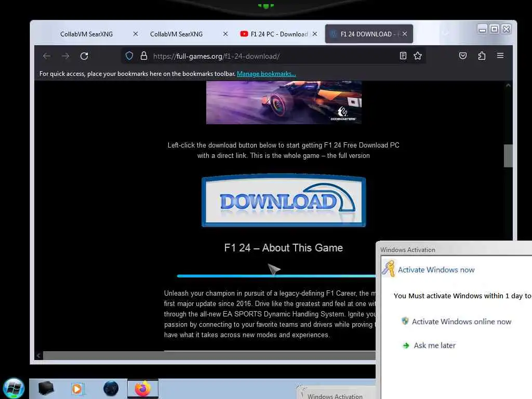
Task: Open the black box taskbar icon
Action: click(x=46, y=388)
